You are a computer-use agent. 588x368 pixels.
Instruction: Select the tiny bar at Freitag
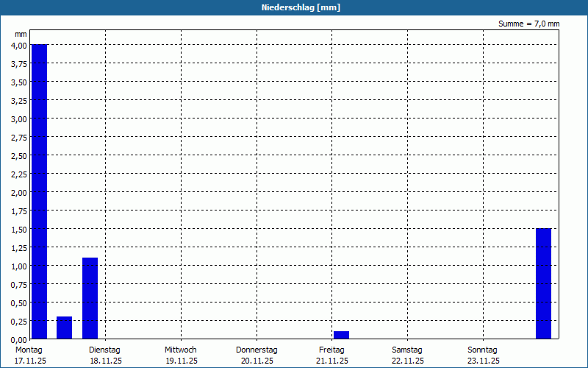click(x=341, y=335)
